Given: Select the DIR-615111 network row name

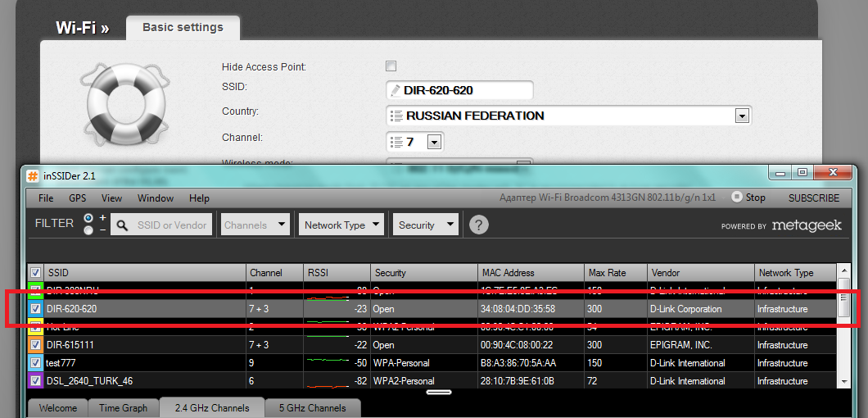Looking at the screenshot, I should pos(70,345).
